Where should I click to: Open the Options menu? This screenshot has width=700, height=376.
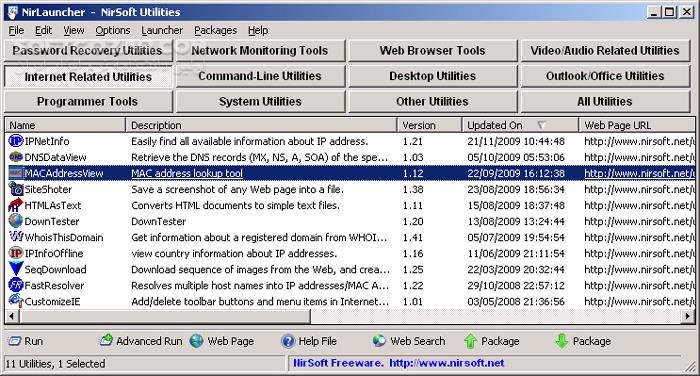112,30
